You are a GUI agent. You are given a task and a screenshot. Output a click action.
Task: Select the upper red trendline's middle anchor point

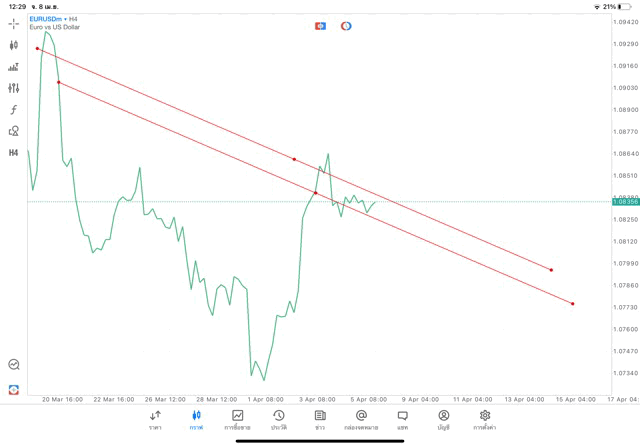[294, 159]
